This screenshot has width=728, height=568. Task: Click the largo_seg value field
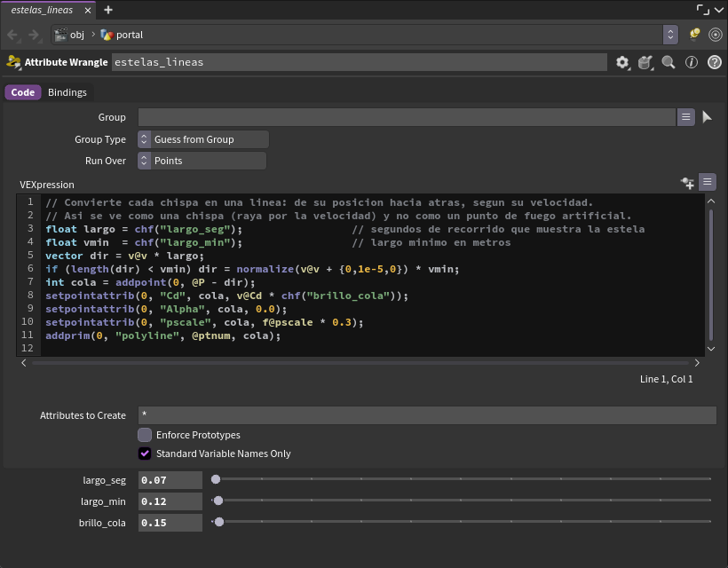170,480
